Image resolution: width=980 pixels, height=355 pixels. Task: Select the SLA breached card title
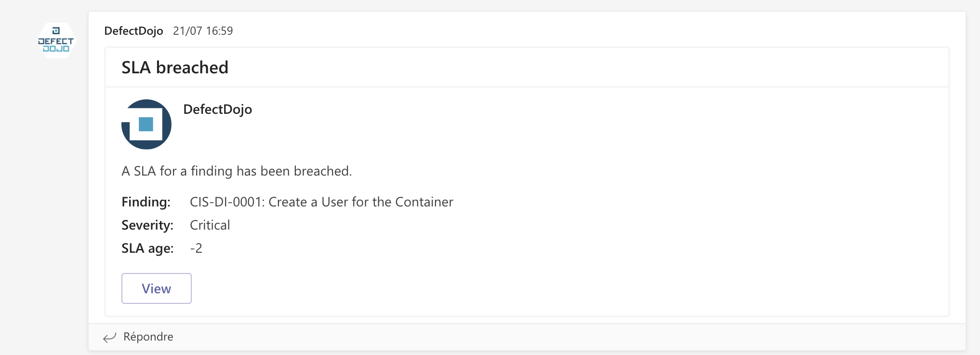point(174,68)
